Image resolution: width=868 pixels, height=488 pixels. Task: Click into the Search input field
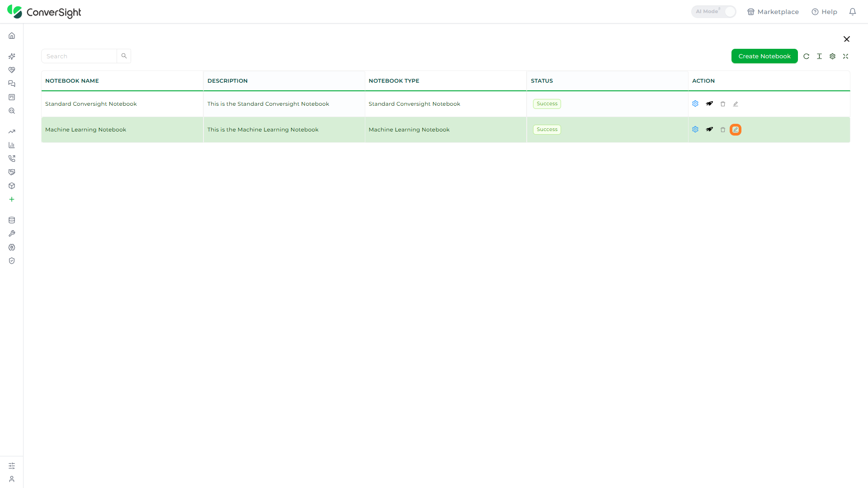tap(79, 56)
